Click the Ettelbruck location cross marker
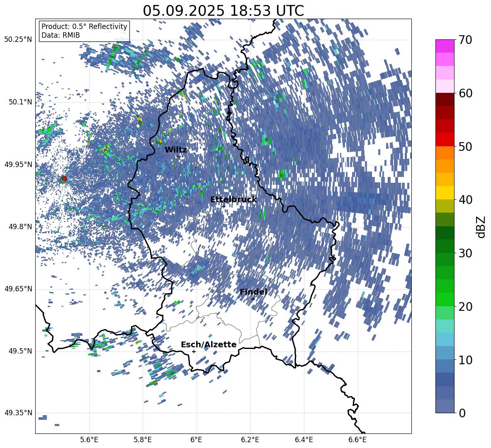 [224, 206]
